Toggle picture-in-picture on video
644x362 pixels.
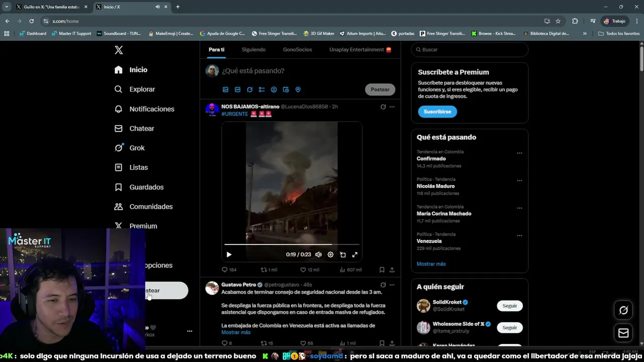click(343, 255)
